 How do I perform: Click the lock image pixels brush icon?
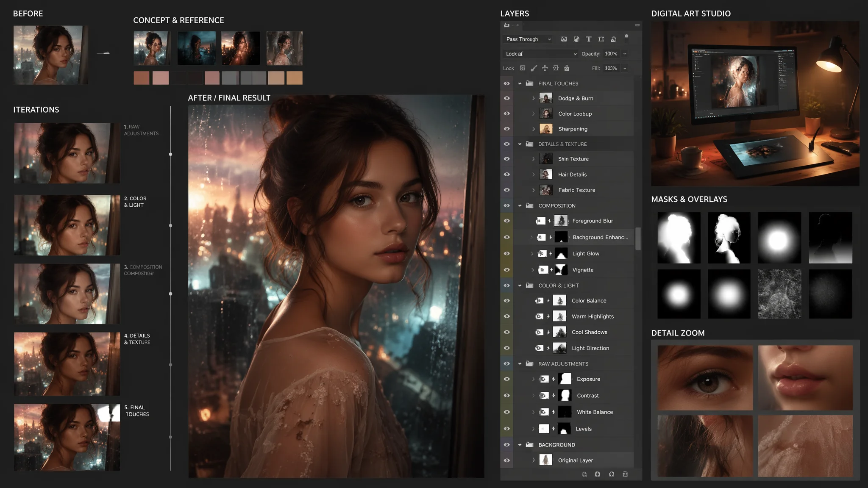pos(534,68)
